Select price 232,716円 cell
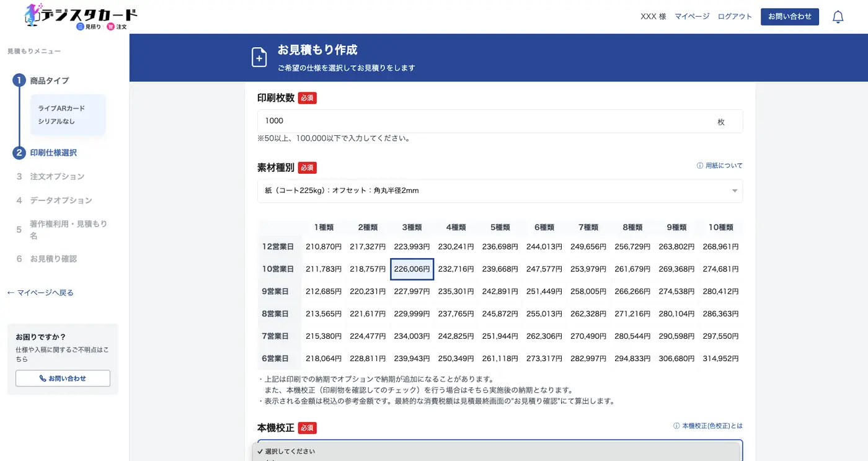 [x=456, y=269]
